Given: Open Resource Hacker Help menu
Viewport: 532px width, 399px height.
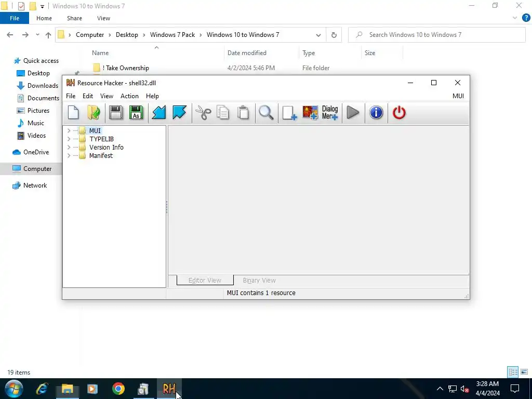Looking at the screenshot, I should click(152, 96).
